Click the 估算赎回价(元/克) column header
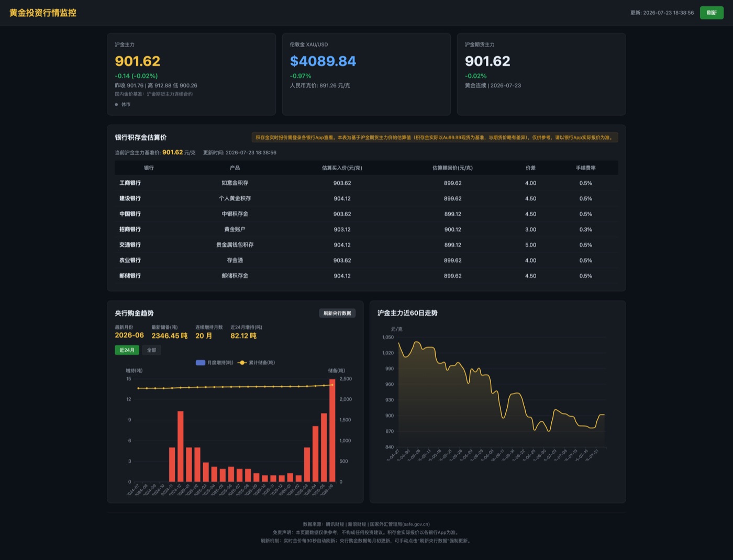733x560 pixels. pos(452,168)
